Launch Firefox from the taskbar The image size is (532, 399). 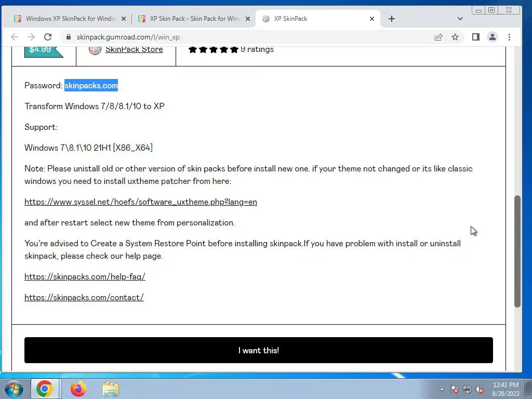(x=78, y=389)
